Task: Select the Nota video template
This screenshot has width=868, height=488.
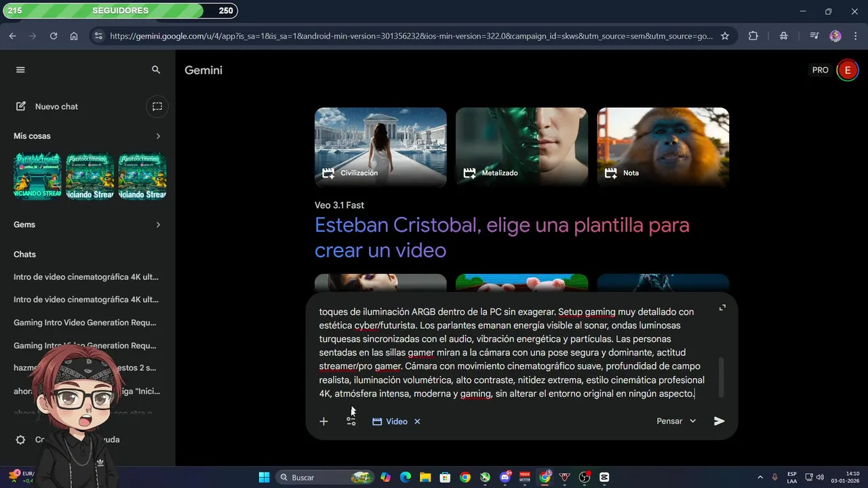Action: [663, 147]
